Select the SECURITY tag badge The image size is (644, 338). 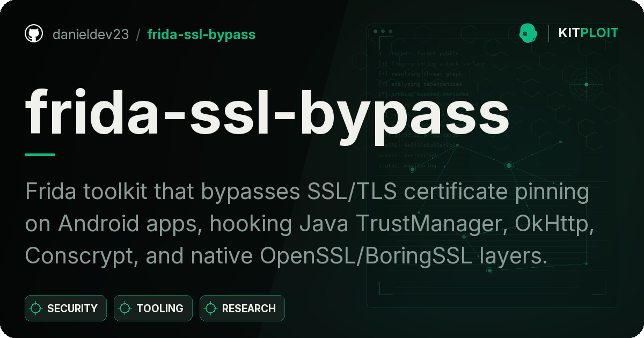[65, 308]
